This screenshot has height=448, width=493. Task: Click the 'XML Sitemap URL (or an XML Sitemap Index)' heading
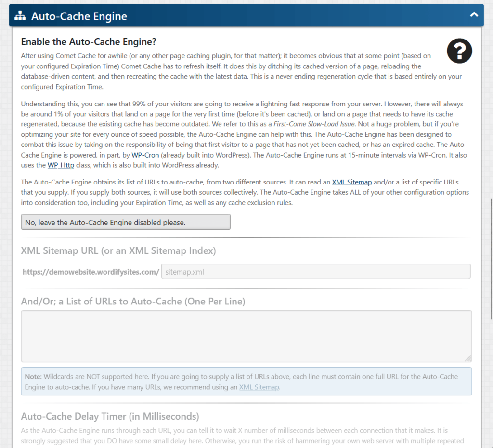(118, 251)
